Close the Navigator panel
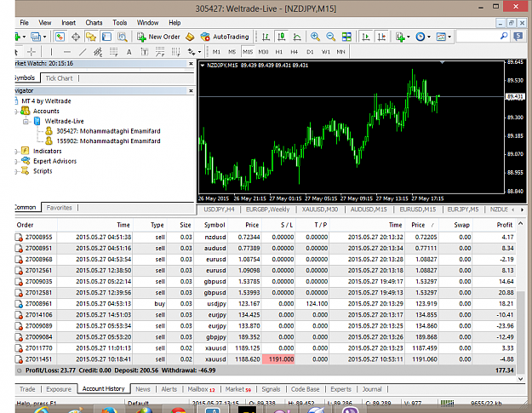Screen dimensions: 532x413 coord(191,90)
